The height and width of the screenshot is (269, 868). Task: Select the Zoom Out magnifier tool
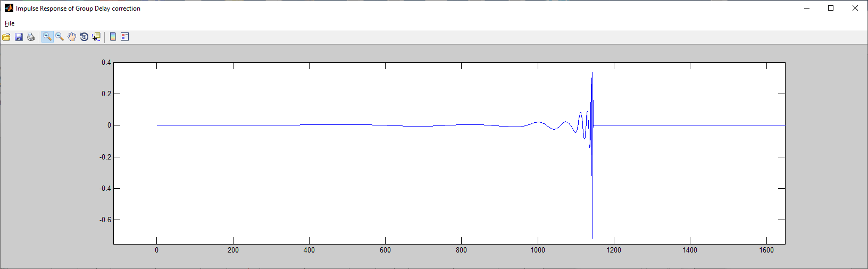60,37
